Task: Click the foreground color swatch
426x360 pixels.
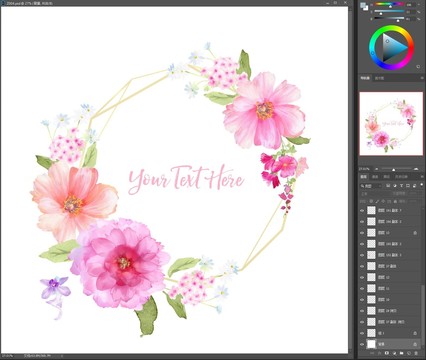Action: [x=363, y=5]
